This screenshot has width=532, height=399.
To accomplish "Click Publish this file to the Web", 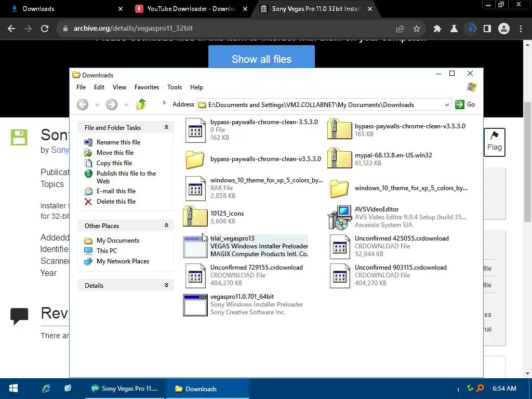I will (126, 177).
